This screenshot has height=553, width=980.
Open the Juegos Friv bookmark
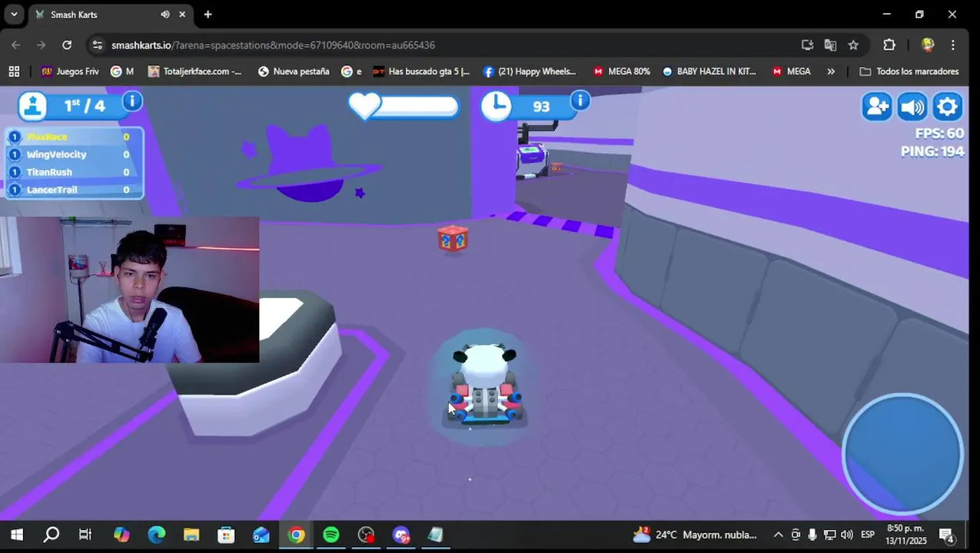click(x=70, y=71)
